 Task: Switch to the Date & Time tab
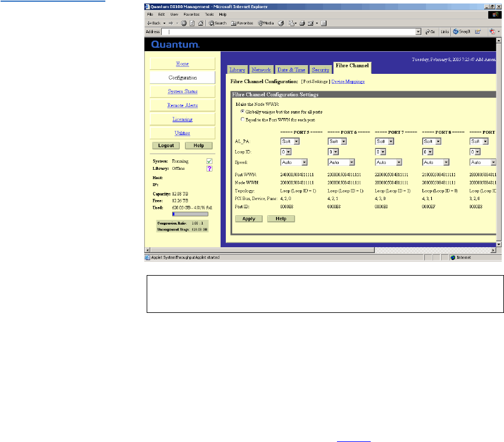click(291, 70)
